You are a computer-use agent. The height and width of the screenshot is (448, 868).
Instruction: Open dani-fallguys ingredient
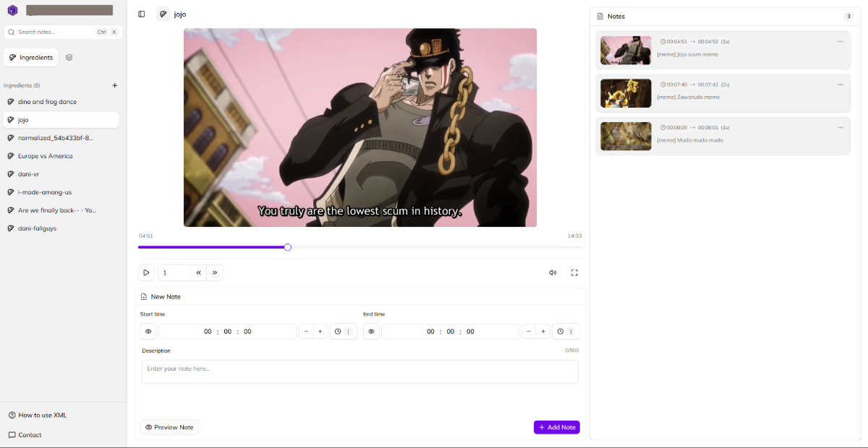(59, 228)
